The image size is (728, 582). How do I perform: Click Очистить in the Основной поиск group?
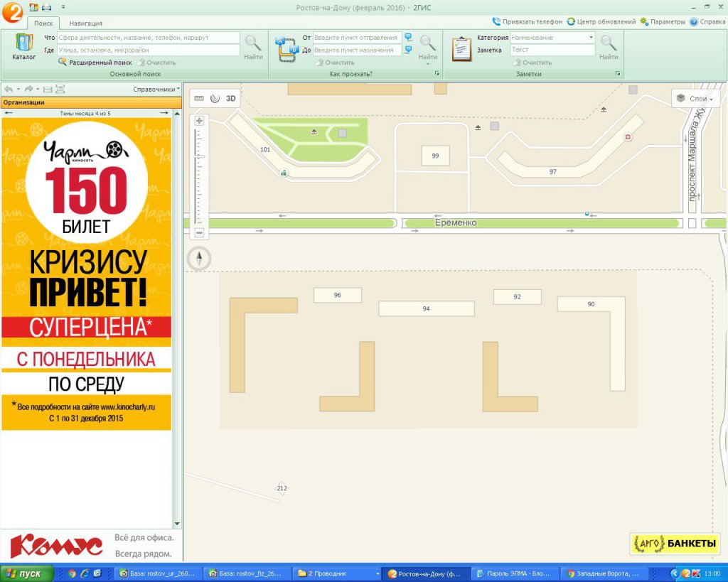157,63
